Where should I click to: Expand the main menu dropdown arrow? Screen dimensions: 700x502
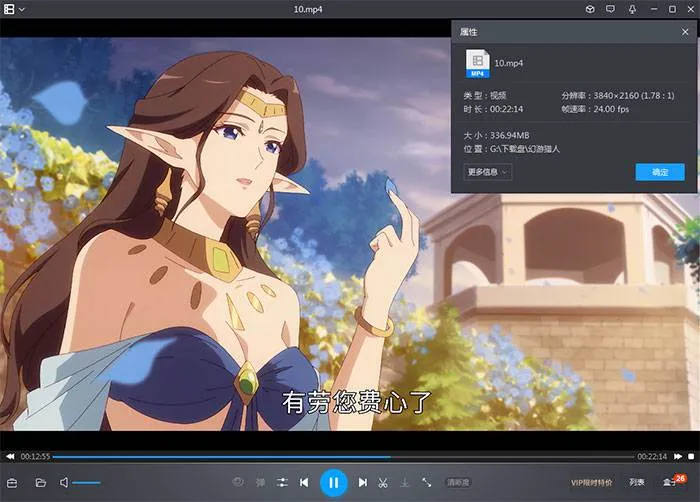[21, 9]
